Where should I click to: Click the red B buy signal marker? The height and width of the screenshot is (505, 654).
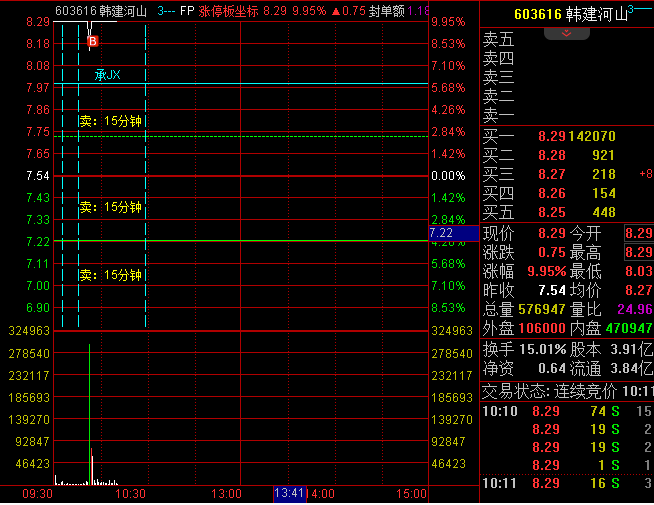[93, 41]
